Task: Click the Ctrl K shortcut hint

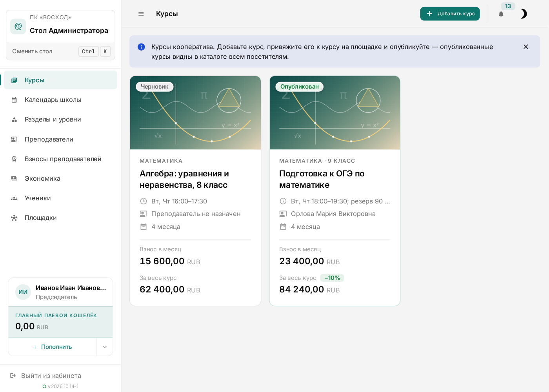Action: click(95, 51)
